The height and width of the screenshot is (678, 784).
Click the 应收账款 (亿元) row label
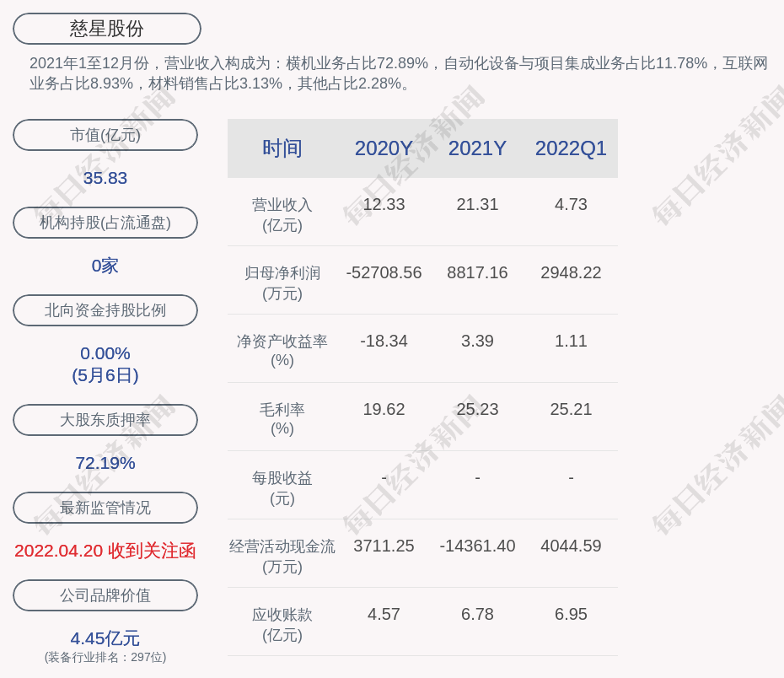[282, 625]
